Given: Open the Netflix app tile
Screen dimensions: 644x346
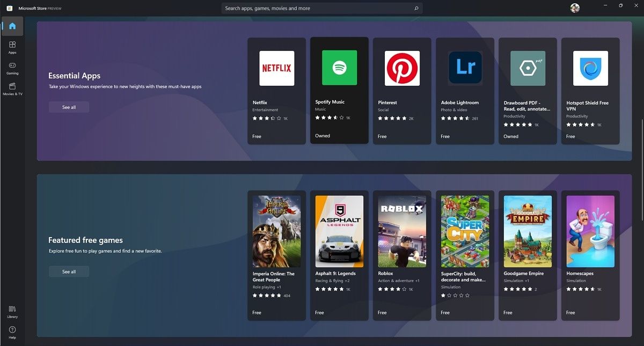Looking at the screenshot, I should click(276, 90).
